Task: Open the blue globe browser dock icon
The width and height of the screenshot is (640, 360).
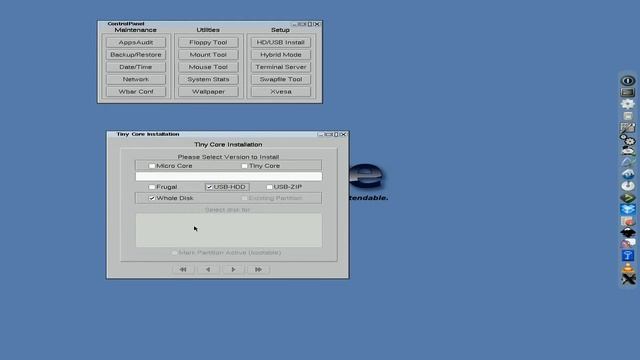Action: point(628,174)
